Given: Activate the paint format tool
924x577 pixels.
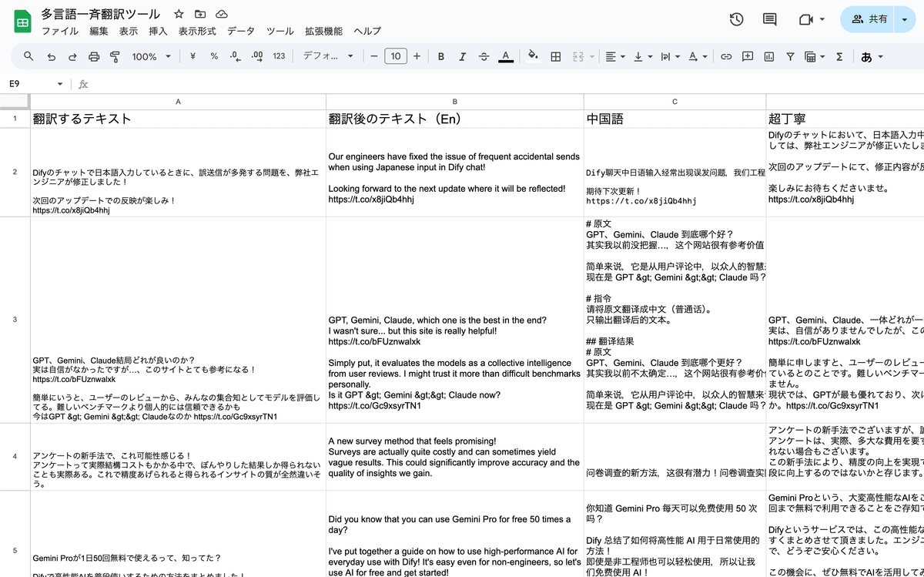Looking at the screenshot, I should coord(115,56).
